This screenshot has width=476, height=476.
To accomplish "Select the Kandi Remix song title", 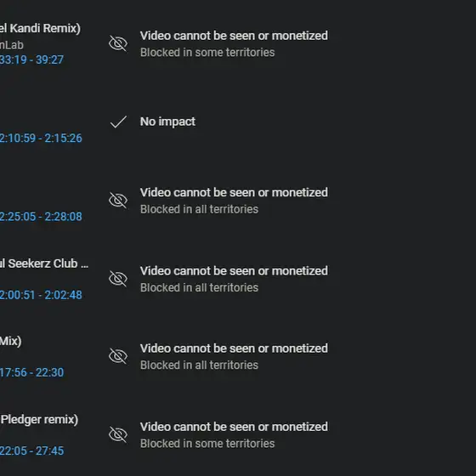I will (x=40, y=28).
